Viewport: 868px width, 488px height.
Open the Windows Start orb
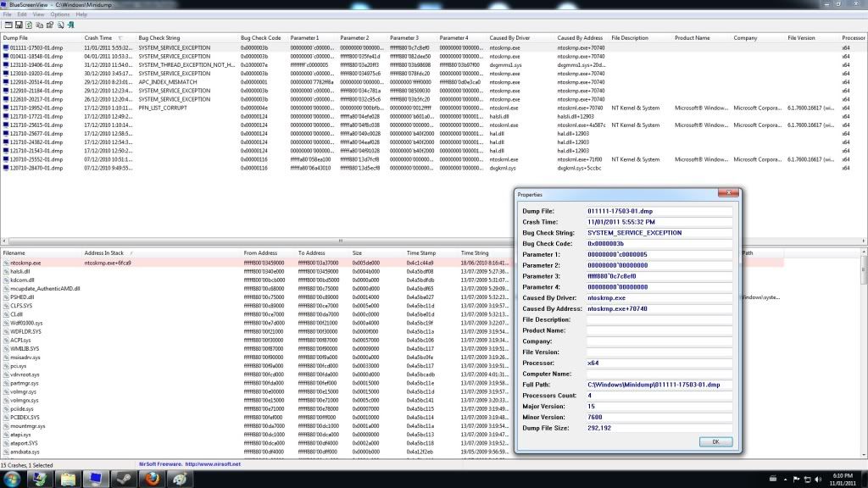click(x=12, y=479)
